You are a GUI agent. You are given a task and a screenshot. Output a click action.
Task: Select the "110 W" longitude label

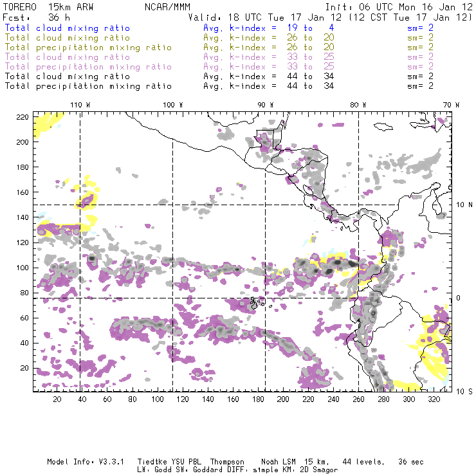point(80,105)
